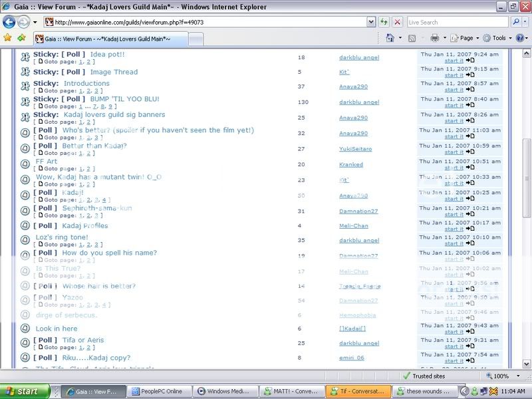Viewport: 532px width, 399px height.
Task: Click the Add to Favorites icon
Action: (x=22, y=38)
